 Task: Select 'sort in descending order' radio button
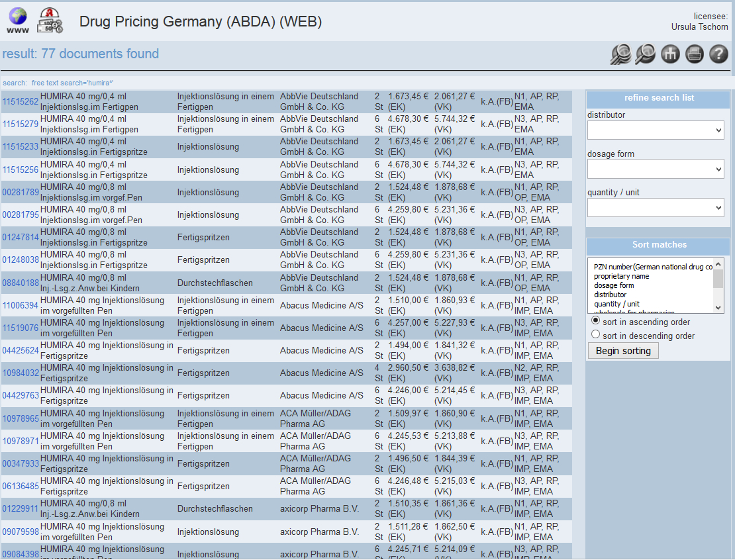coord(595,334)
